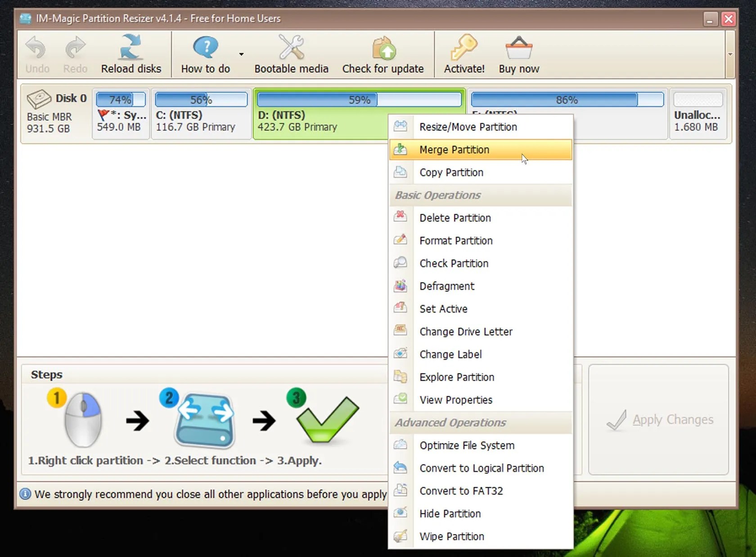Click the Buy now basket icon
The image size is (756, 557).
coord(518,47)
